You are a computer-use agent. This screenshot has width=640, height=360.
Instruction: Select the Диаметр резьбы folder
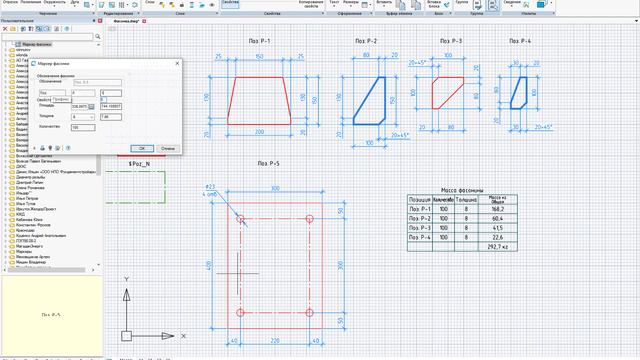[31, 177]
